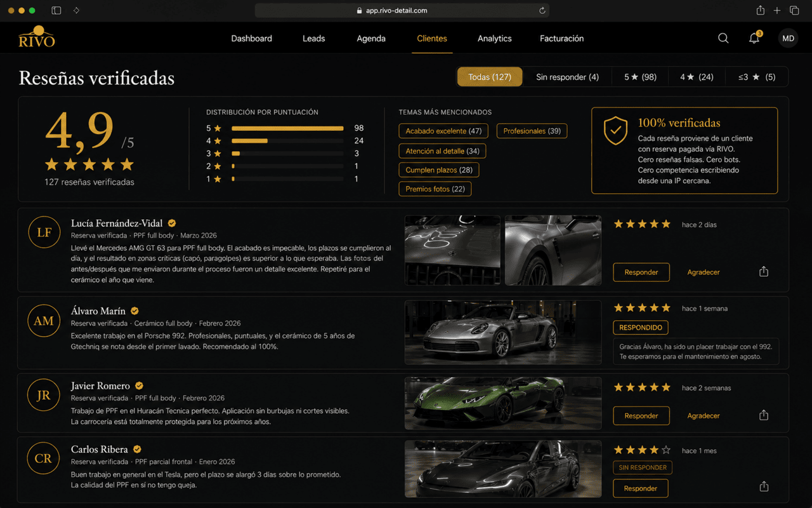Select topic Acabado excelente (47)

click(443, 131)
